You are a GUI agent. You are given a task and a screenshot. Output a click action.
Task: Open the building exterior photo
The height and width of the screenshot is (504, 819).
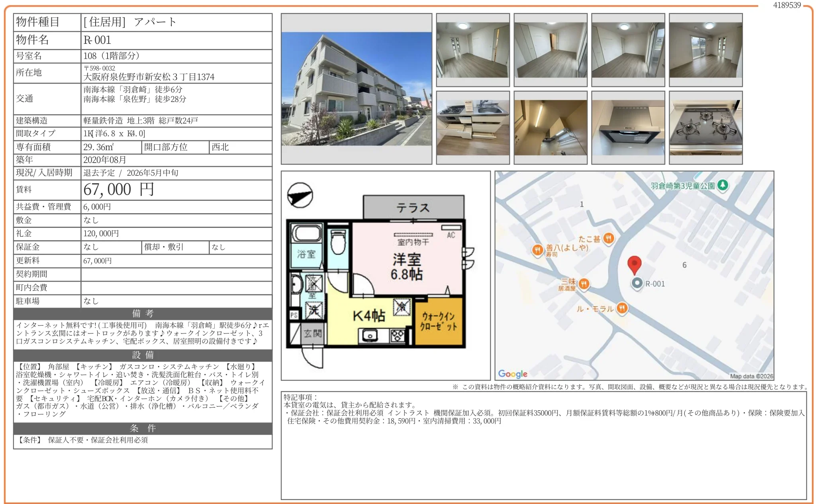357,89
